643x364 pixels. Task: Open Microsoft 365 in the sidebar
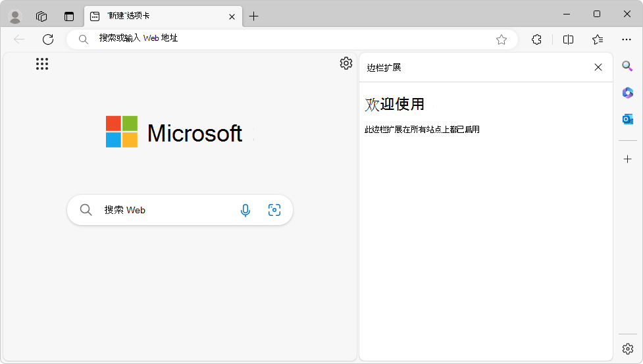click(627, 93)
